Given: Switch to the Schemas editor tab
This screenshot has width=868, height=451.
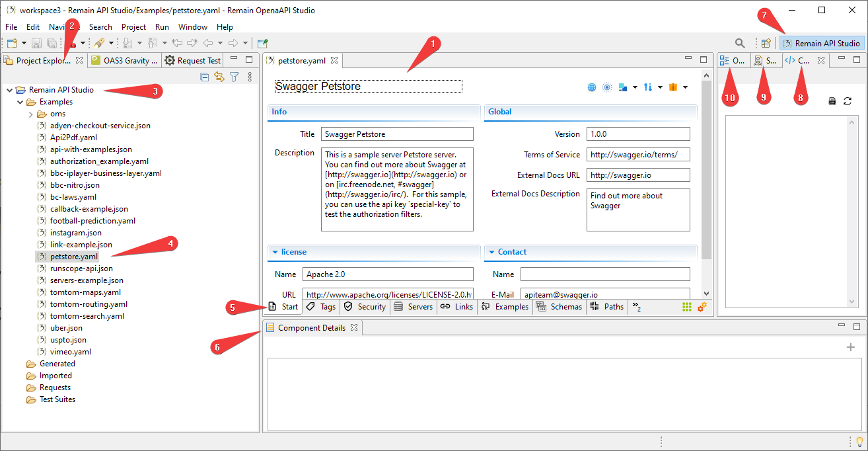Looking at the screenshot, I should pyautogui.click(x=559, y=307).
